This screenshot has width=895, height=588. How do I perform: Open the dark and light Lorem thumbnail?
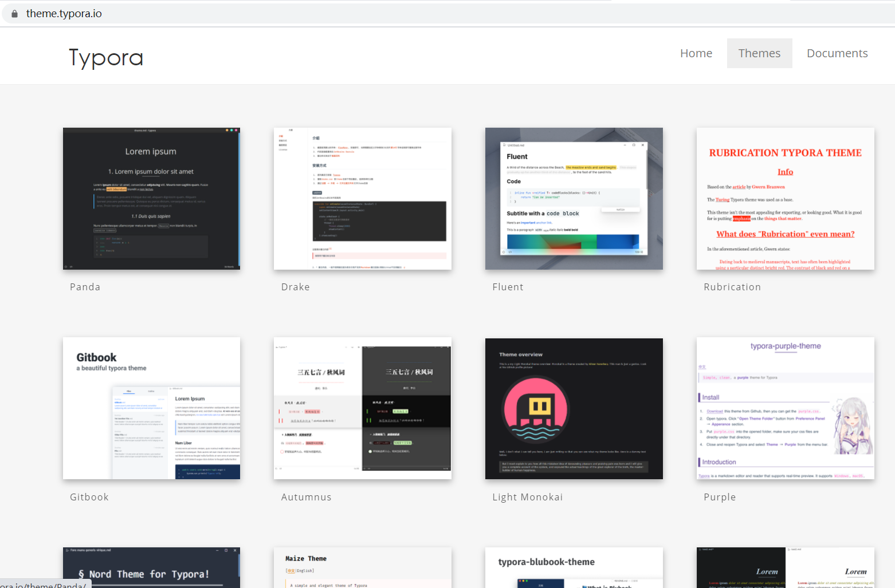[x=786, y=567]
